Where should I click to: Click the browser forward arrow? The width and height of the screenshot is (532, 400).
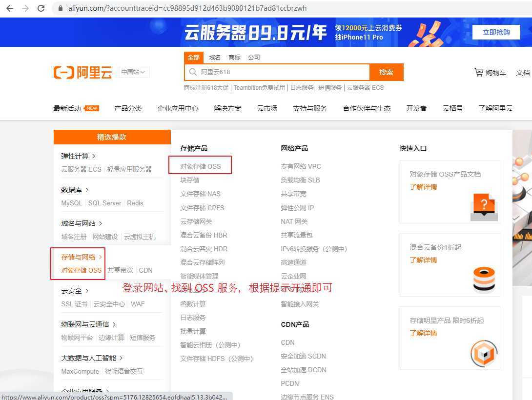click(x=25, y=8)
